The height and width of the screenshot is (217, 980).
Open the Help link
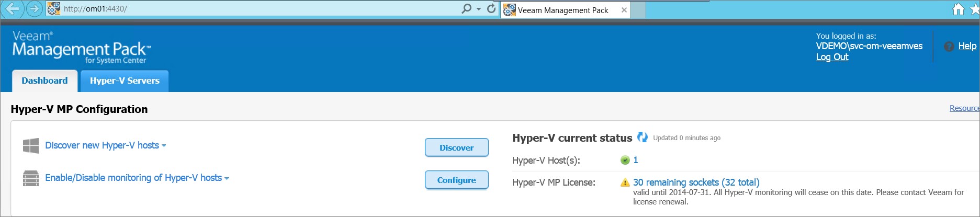[967, 46]
